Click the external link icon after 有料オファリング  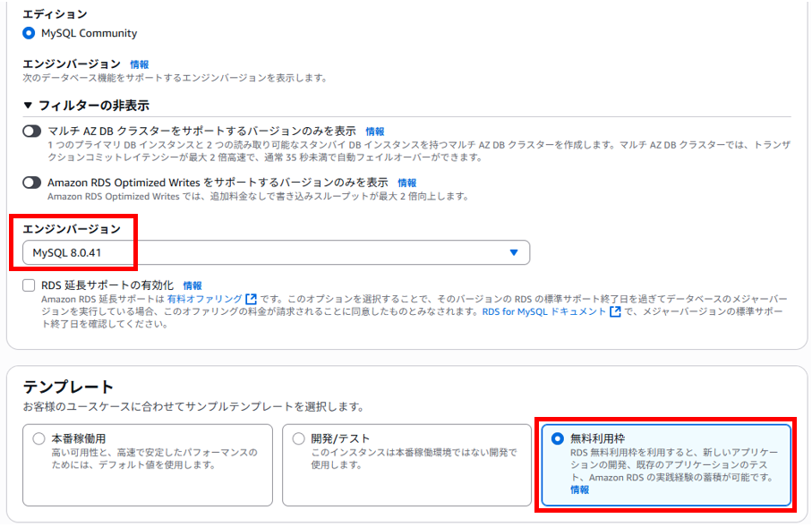(x=252, y=299)
